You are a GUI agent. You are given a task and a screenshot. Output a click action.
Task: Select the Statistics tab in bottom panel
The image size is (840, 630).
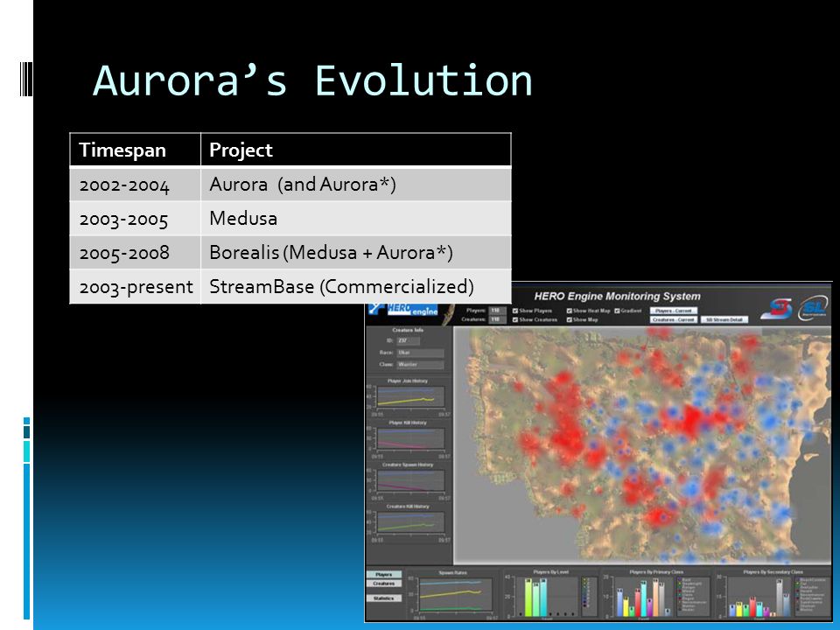383,598
